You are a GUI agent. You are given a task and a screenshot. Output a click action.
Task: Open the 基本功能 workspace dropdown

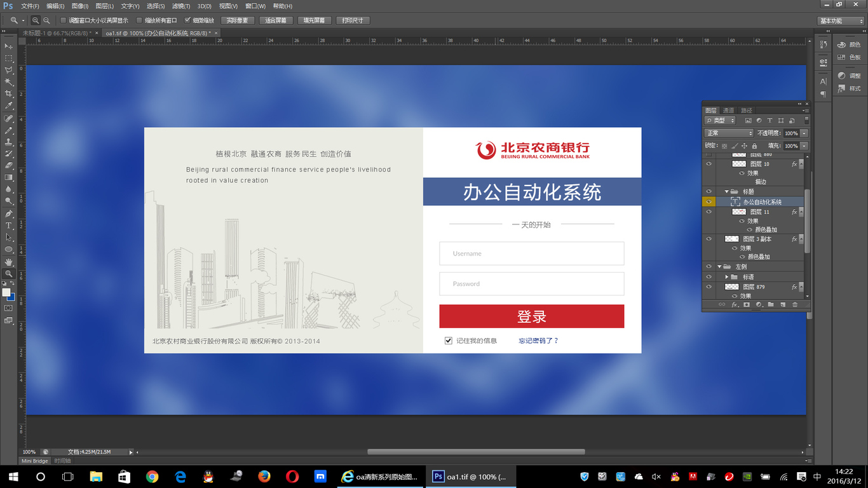[x=840, y=21]
